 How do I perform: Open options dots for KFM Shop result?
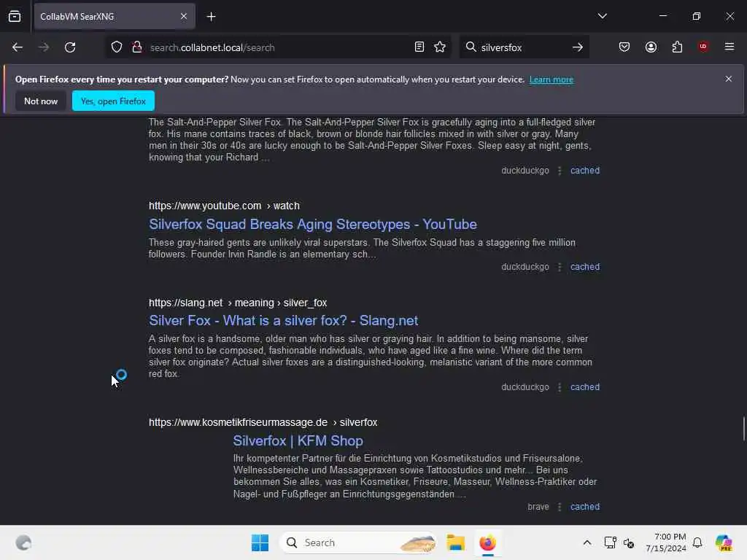pos(560,507)
